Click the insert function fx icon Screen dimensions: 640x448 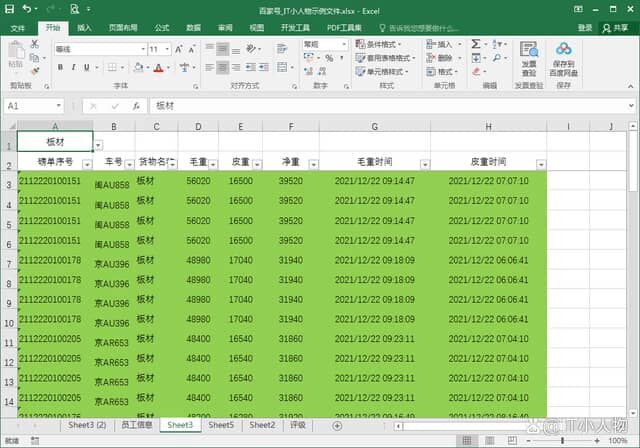click(x=137, y=105)
